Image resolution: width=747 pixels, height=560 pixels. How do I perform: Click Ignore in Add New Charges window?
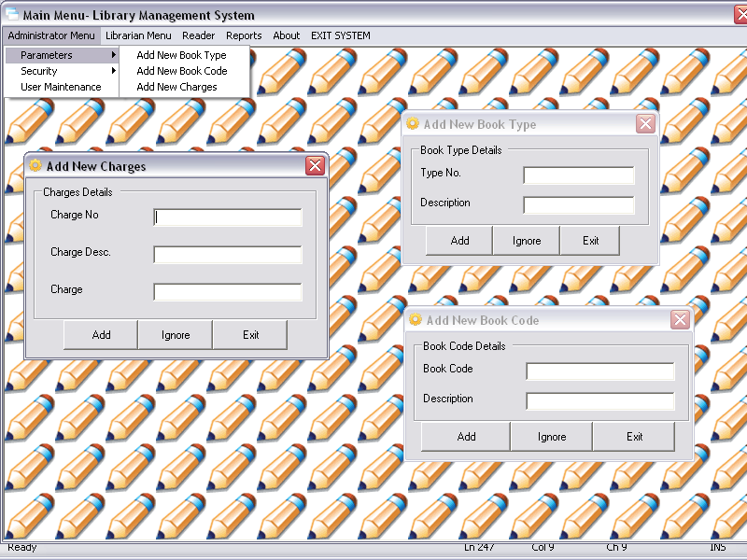pyautogui.click(x=176, y=335)
